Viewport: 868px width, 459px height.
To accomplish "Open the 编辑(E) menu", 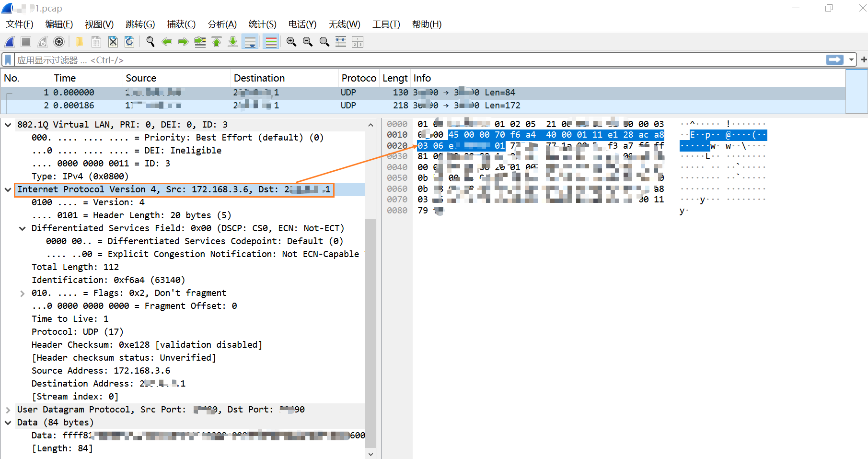I will [x=59, y=24].
